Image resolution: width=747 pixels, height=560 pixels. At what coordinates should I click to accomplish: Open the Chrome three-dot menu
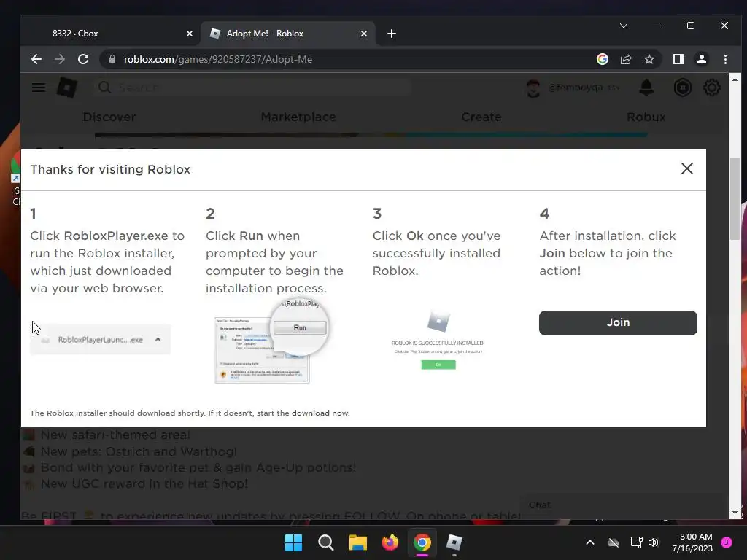click(x=725, y=59)
